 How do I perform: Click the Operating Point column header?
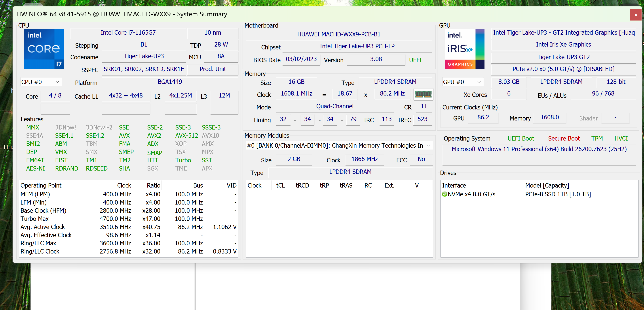tap(53, 186)
